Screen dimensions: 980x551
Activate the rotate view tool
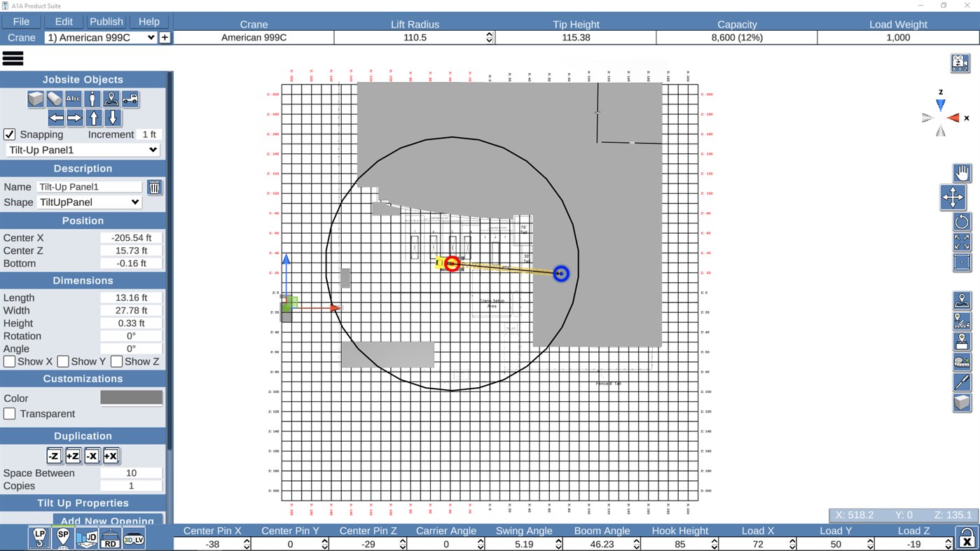click(x=962, y=222)
